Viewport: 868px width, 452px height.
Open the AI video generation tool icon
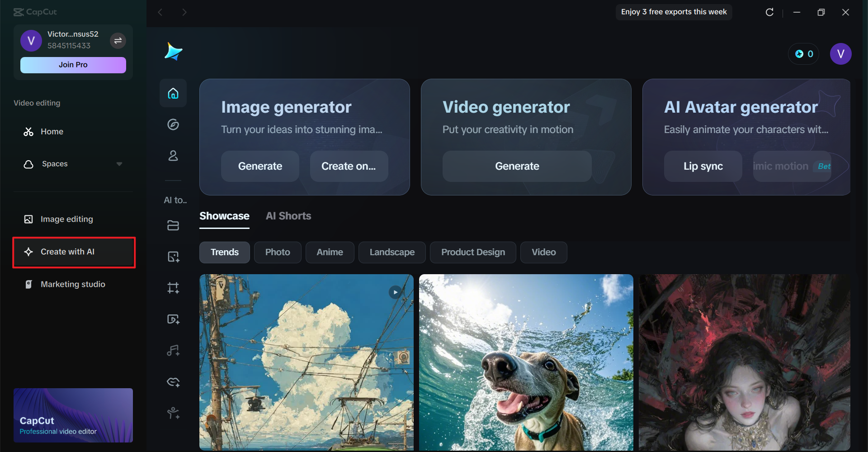tap(173, 319)
